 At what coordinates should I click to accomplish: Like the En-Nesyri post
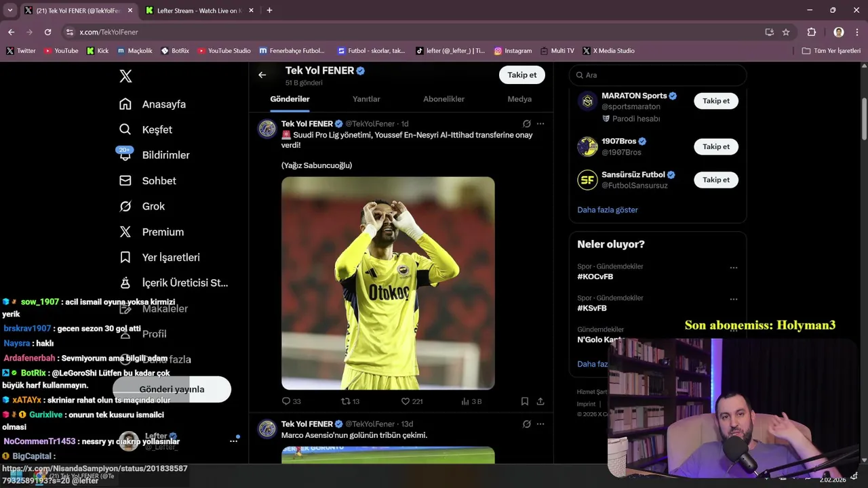(x=412, y=401)
